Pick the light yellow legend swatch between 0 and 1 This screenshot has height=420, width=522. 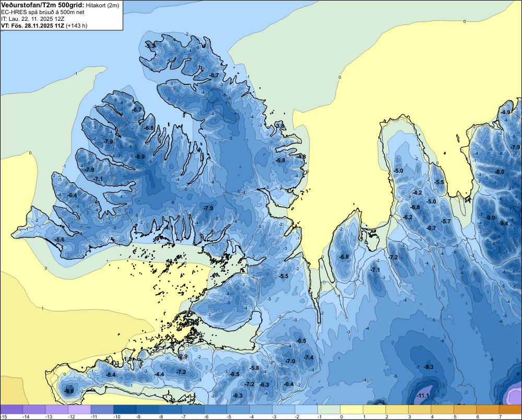351,410
